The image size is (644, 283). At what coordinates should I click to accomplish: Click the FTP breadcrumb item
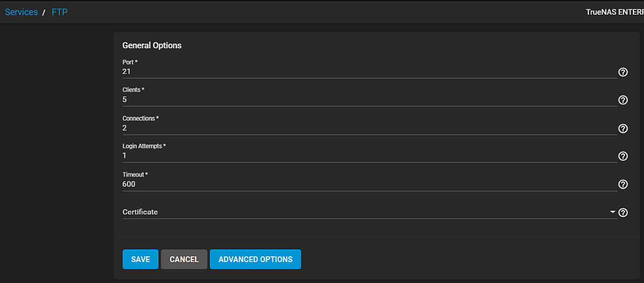59,12
